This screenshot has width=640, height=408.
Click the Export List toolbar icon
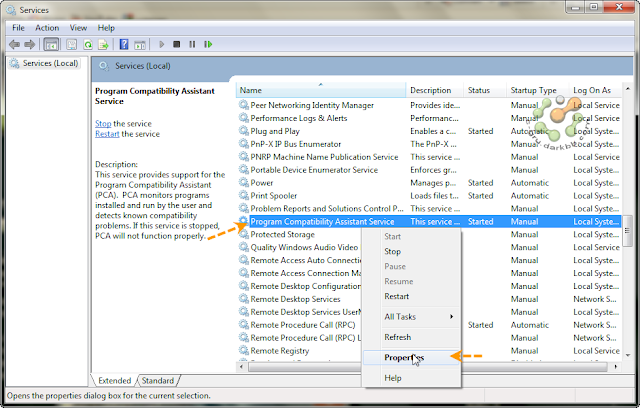pyautogui.click(x=103, y=44)
